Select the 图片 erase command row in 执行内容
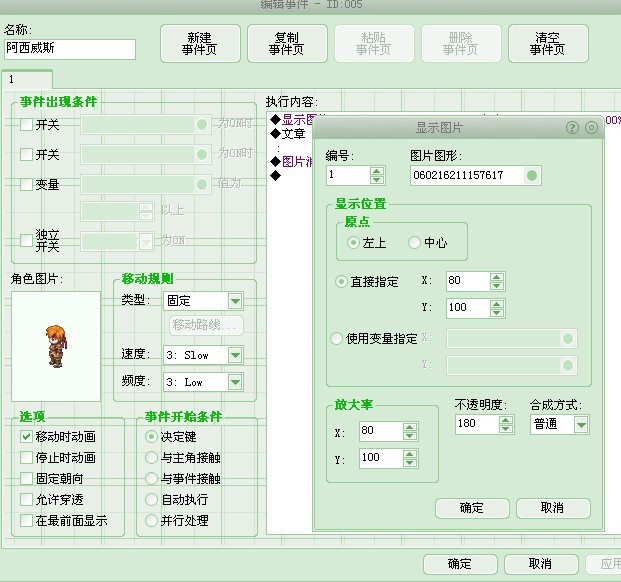621x582 pixels. click(291, 162)
